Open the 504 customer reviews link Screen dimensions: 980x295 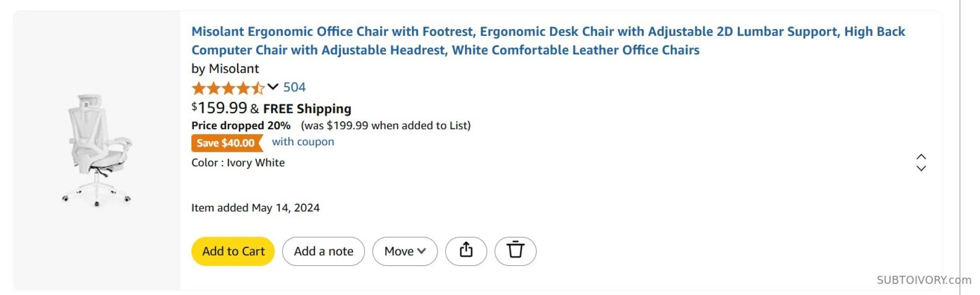pyautogui.click(x=295, y=87)
